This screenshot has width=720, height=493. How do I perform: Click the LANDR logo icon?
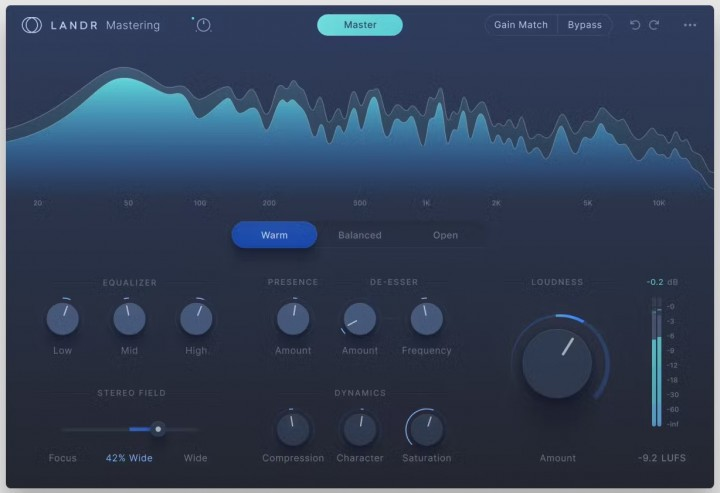32,25
